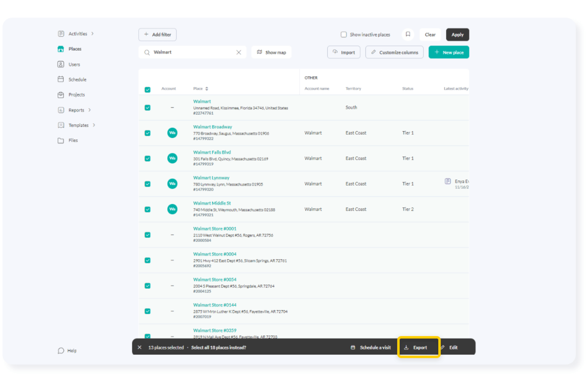Viewport: 588px width, 392px height.
Task: Open the Walmart Store #0004 link
Action: point(215,254)
